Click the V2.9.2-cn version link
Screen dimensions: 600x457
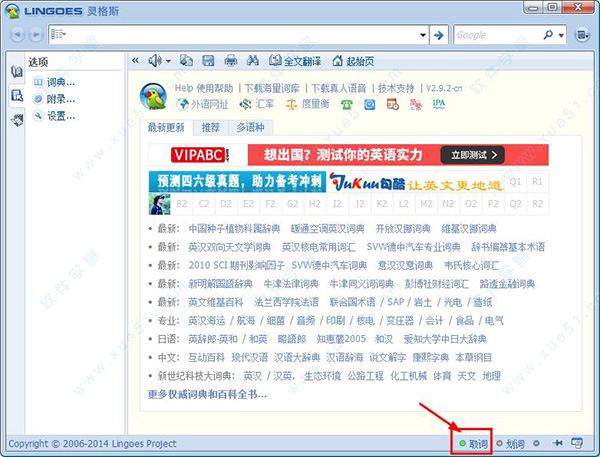click(x=444, y=88)
